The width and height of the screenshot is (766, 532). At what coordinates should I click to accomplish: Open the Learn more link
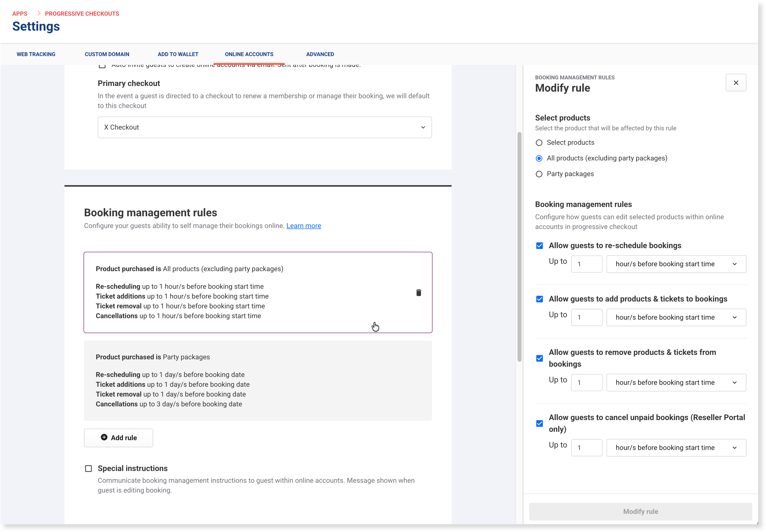[x=303, y=226]
